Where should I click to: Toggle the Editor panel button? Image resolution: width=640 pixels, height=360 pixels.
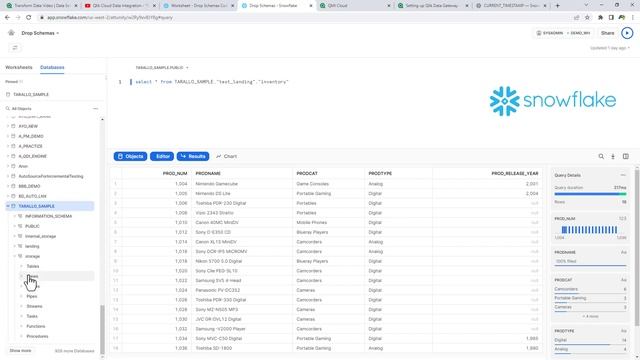point(162,156)
